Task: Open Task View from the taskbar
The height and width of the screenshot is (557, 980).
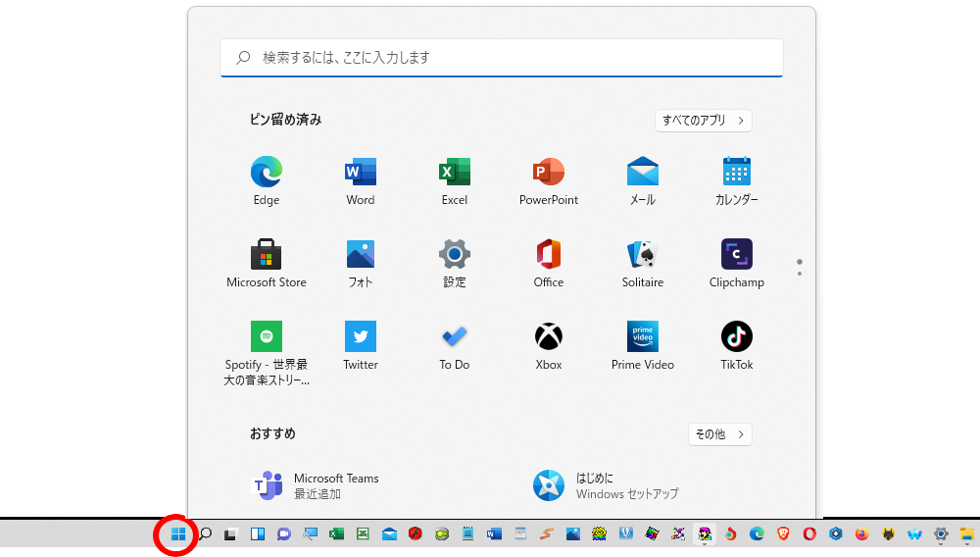Action: click(230, 533)
